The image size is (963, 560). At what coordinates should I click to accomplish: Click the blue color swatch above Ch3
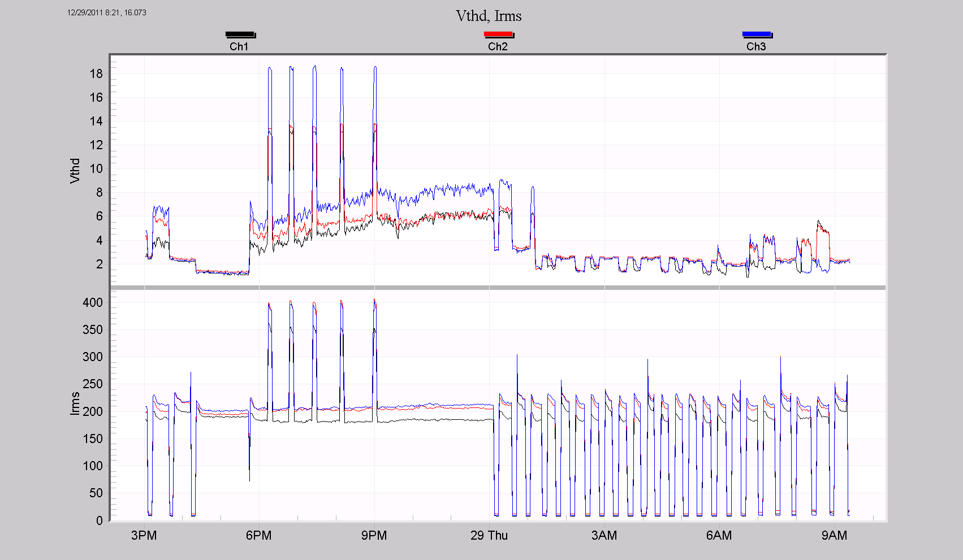757,34
